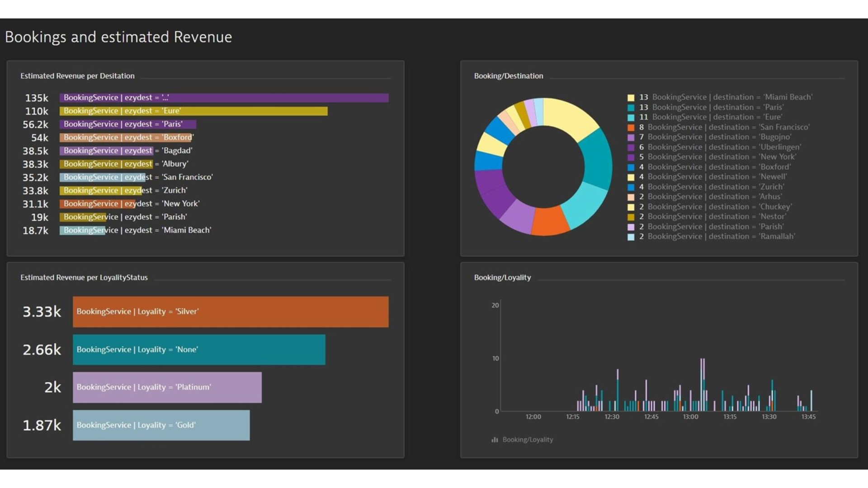Screen dimensions: 868x488
Task: Click the Silver loyalty revenue bar
Action: (231, 312)
